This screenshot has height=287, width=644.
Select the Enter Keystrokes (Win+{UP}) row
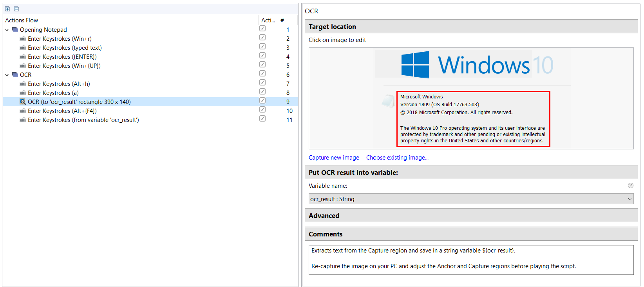tap(150, 66)
